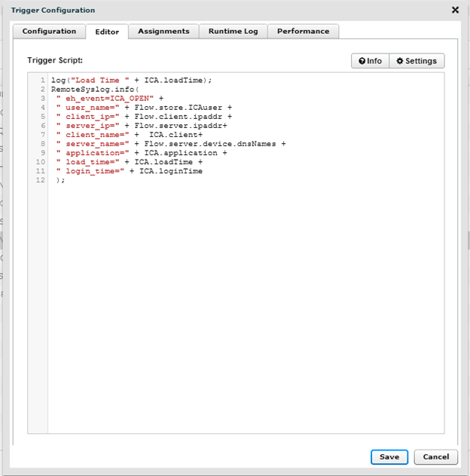Open the Settings gear button

tap(417, 60)
